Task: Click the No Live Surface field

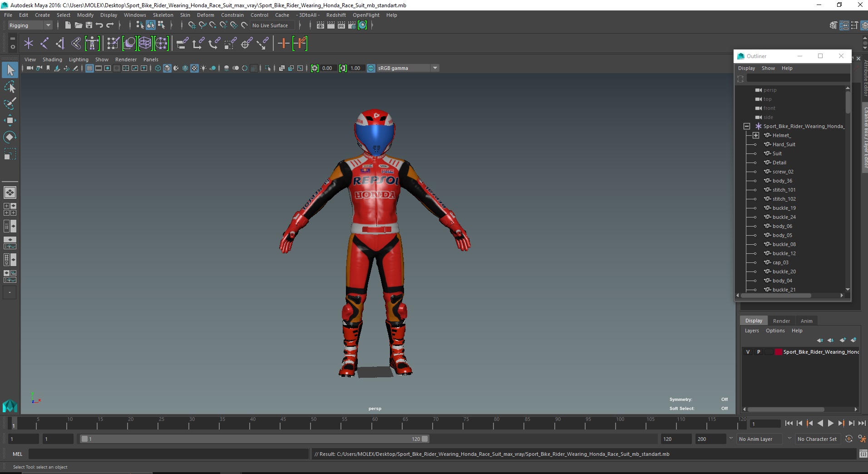Action: (x=272, y=25)
